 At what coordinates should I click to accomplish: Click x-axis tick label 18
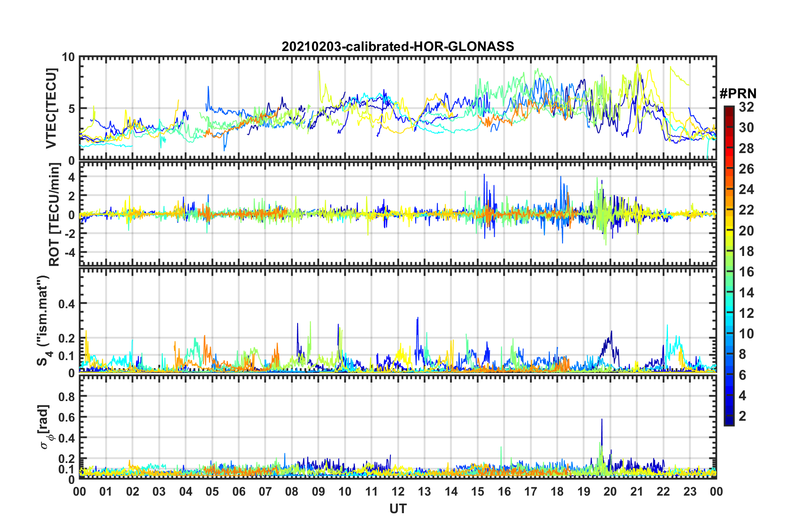pos(557,491)
